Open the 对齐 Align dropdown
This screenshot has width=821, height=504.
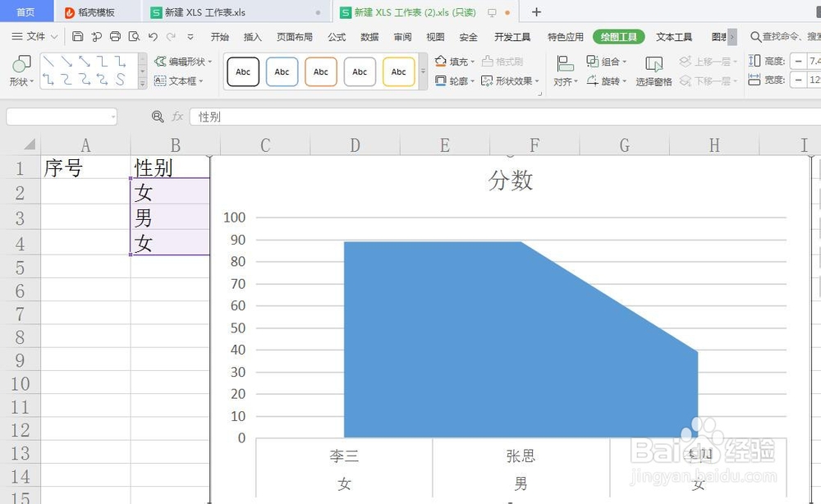[566, 80]
